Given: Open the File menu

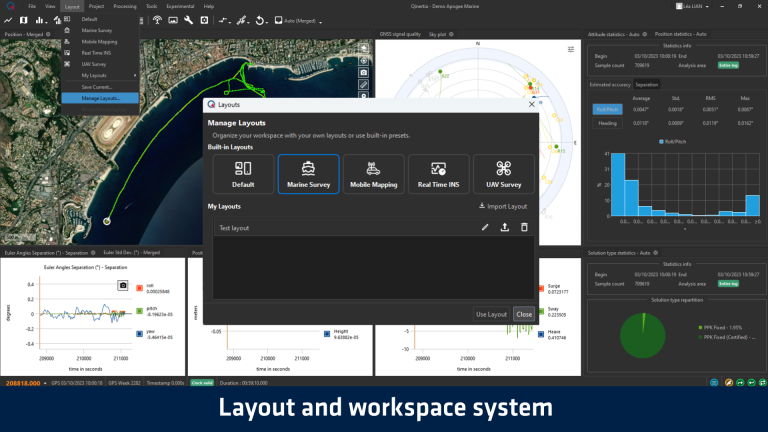Looking at the screenshot, I should 32,6.
